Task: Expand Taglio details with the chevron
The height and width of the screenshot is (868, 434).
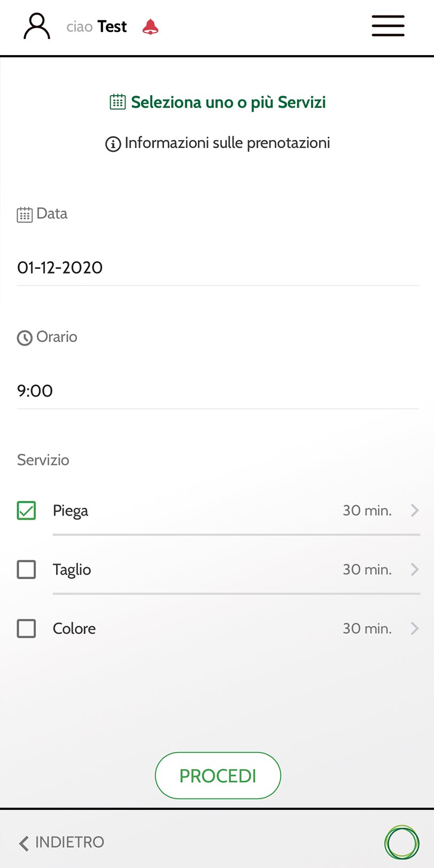Action: (414, 569)
